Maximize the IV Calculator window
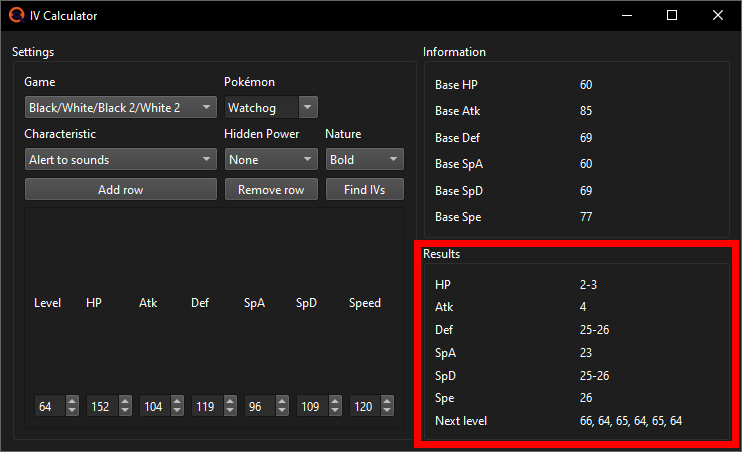 [672, 16]
